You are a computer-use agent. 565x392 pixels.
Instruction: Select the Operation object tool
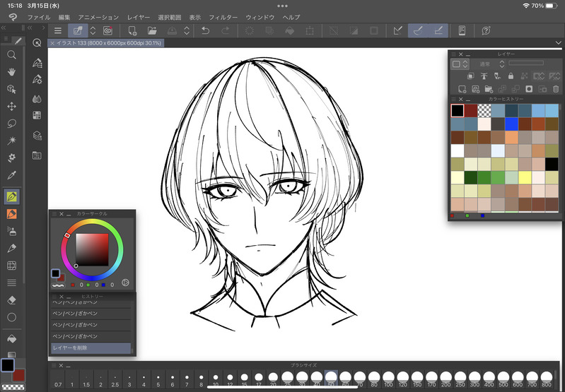(x=11, y=89)
